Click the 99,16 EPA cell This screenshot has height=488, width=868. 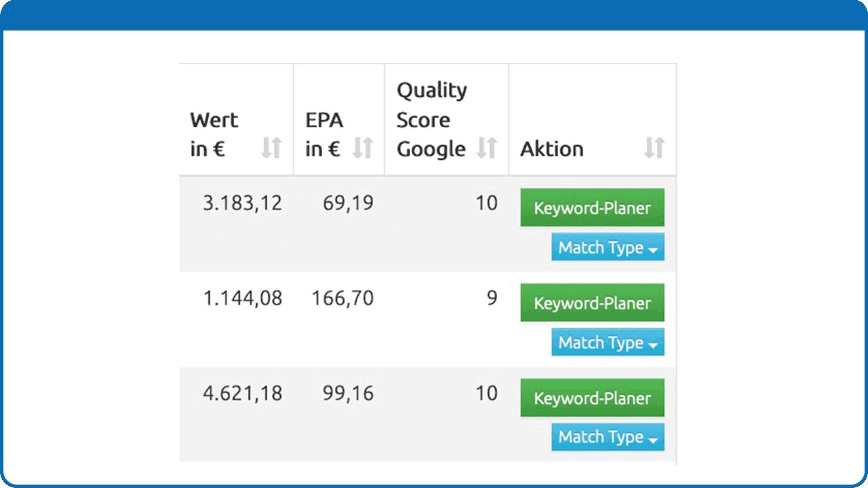coord(348,393)
